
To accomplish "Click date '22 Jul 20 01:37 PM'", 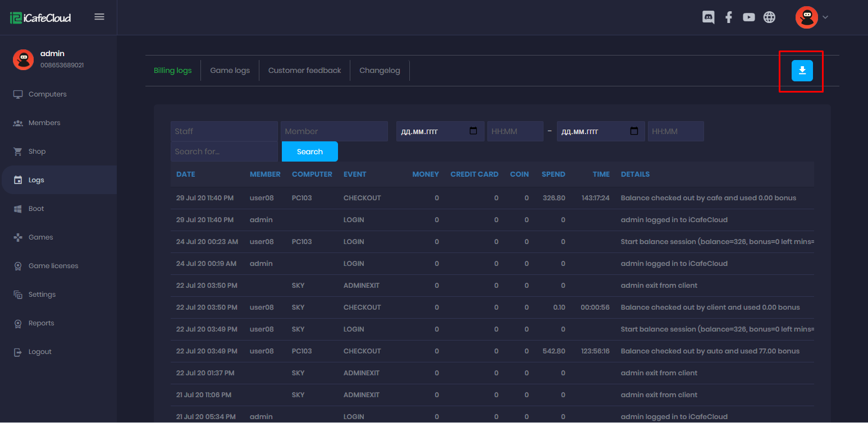I will click(x=205, y=373).
